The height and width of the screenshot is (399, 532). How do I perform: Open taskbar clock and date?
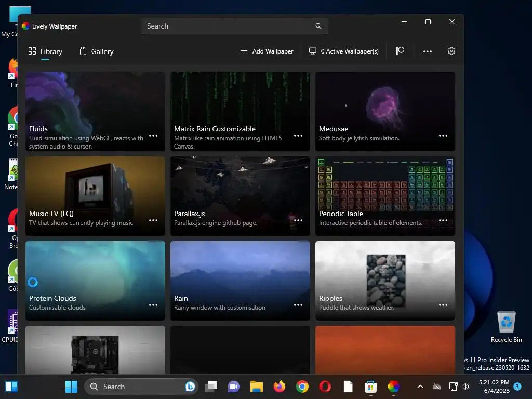[x=494, y=387]
